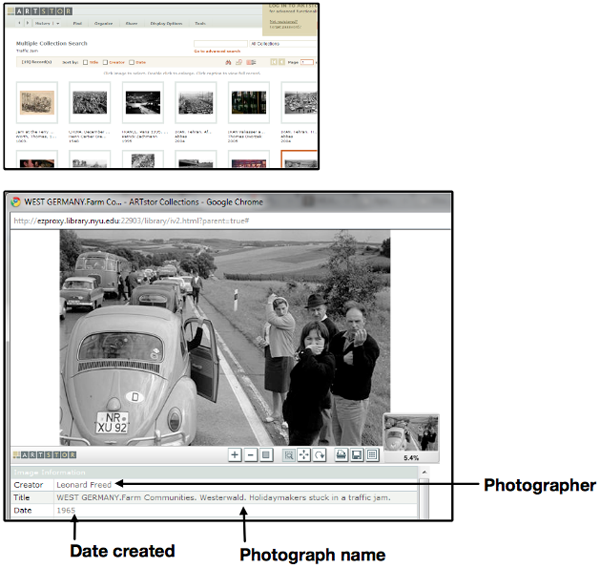Viewport: 600px width, 568px height.
Task: Click the zoom in plus button
Action: (235, 455)
